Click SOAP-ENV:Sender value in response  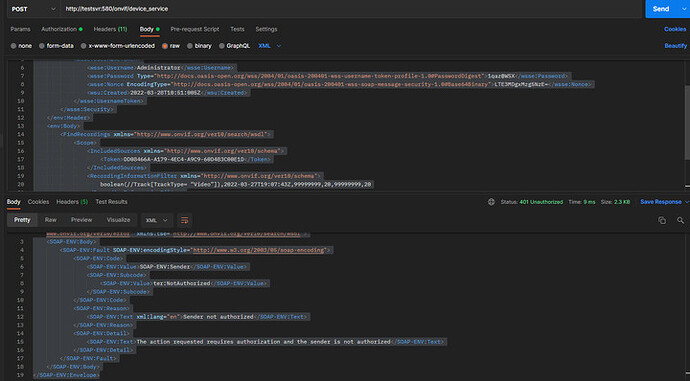coord(165,267)
